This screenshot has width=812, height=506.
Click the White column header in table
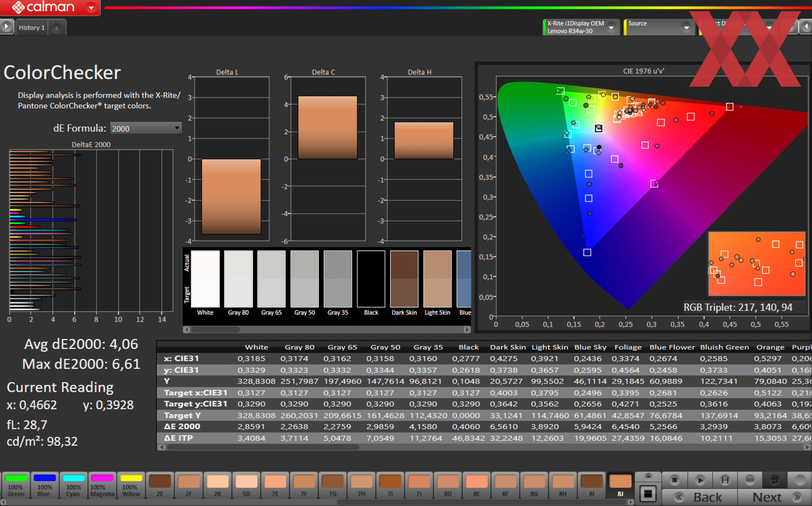(257, 347)
